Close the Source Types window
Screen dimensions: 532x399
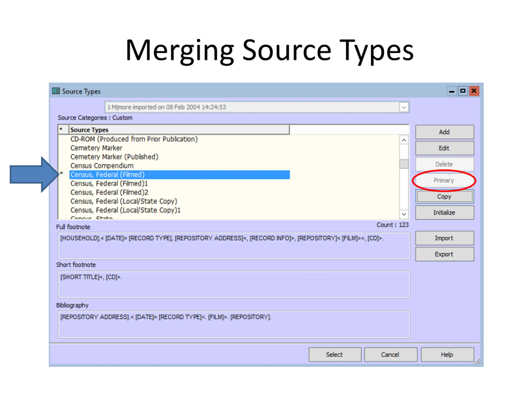(x=474, y=91)
